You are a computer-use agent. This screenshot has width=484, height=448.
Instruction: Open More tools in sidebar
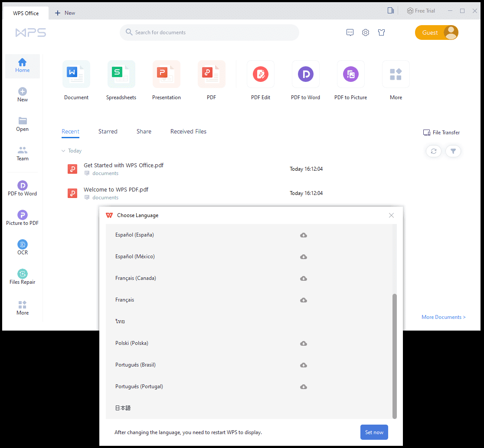pyautogui.click(x=22, y=308)
